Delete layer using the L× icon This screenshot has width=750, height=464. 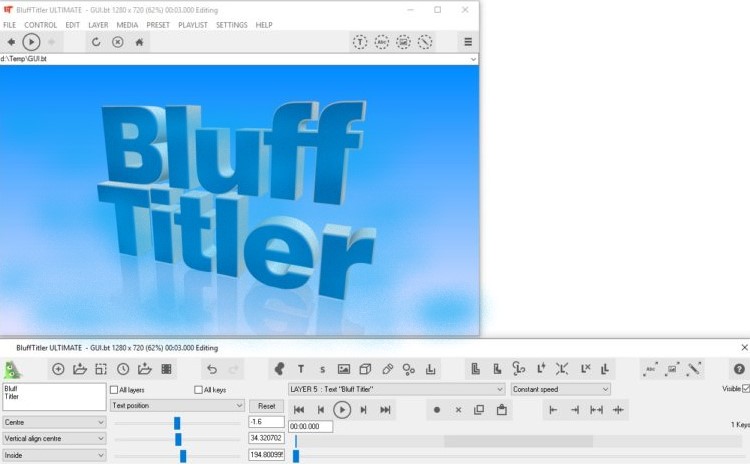[585, 368]
